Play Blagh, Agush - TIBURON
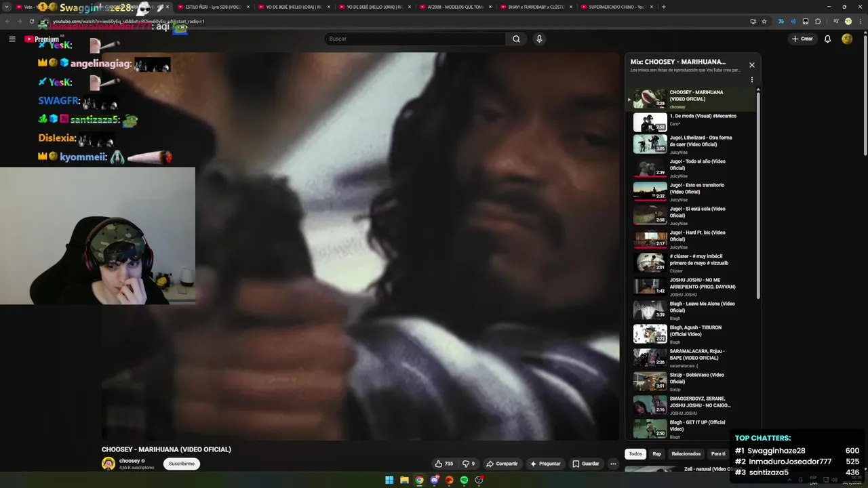The height and width of the screenshot is (488, 868). pos(690,334)
